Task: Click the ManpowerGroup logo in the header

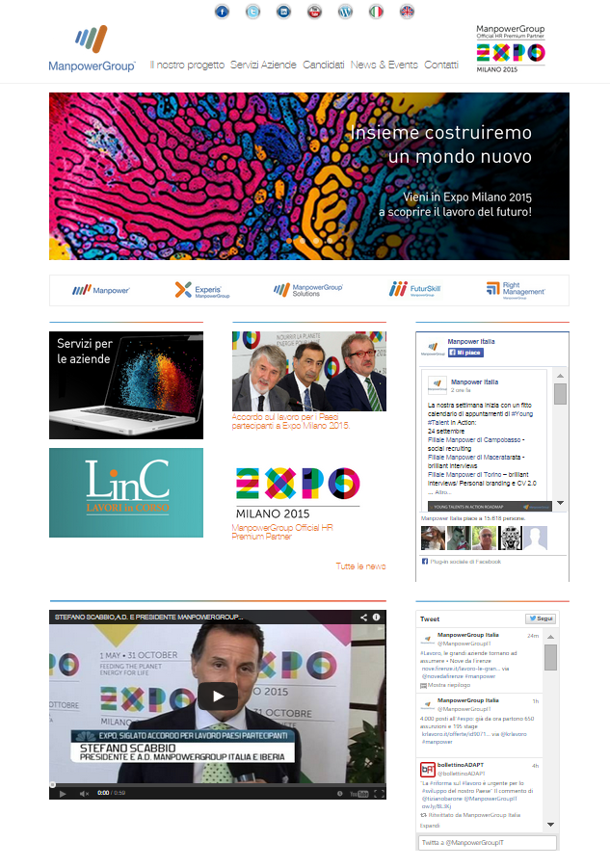Action: pyautogui.click(x=92, y=49)
